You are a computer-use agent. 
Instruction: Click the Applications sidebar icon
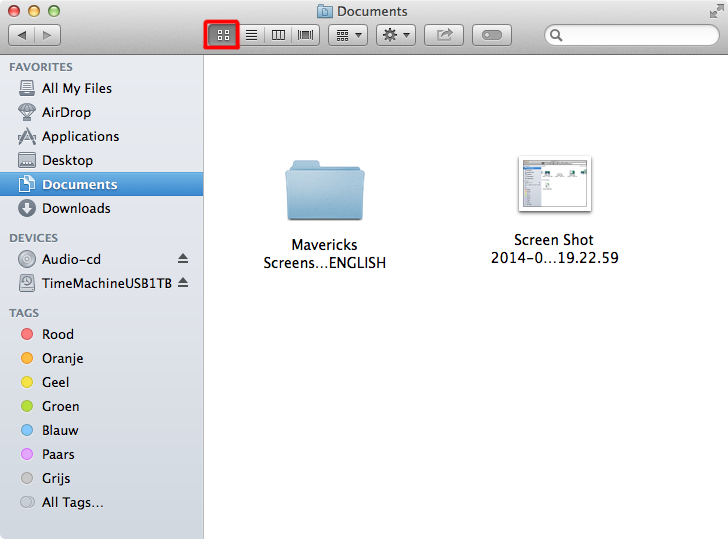tap(26, 136)
